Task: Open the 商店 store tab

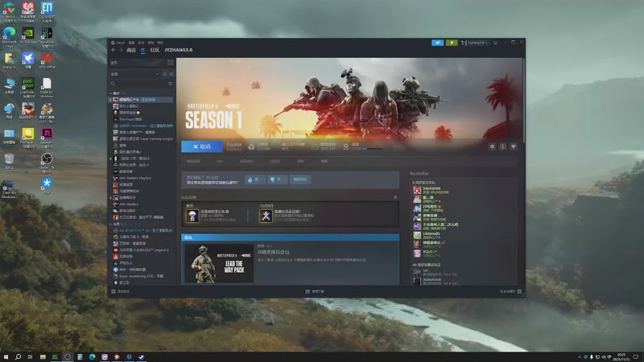Action: (131, 50)
